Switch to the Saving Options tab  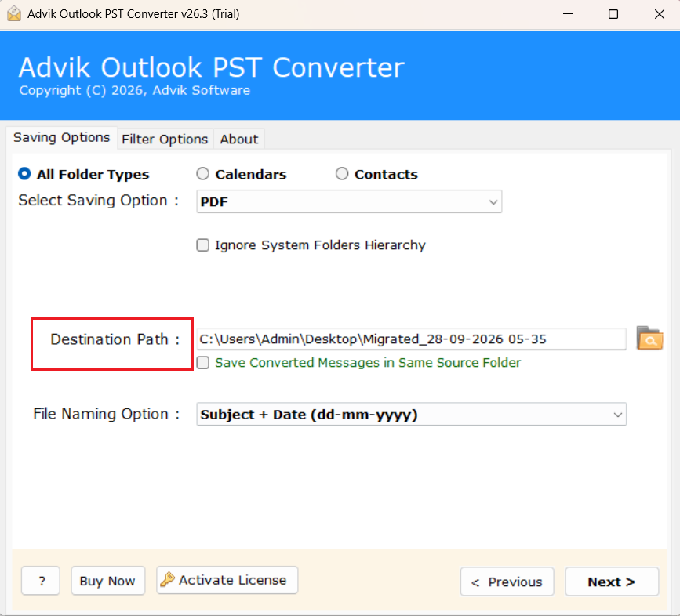pyautogui.click(x=62, y=138)
